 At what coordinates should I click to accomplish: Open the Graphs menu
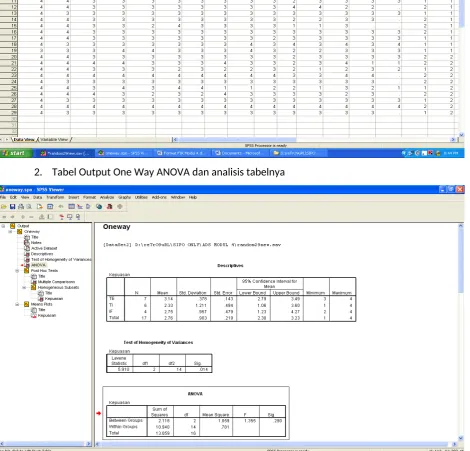click(x=124, y=197)
